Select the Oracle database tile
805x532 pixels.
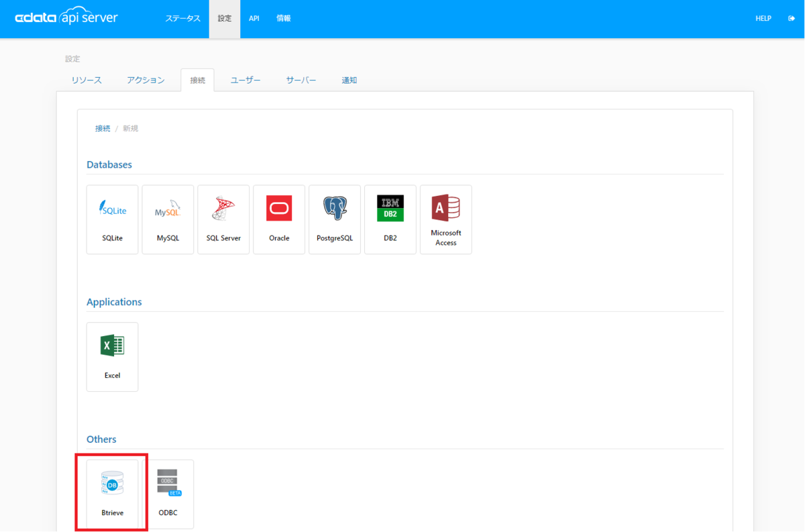[279, 219]
